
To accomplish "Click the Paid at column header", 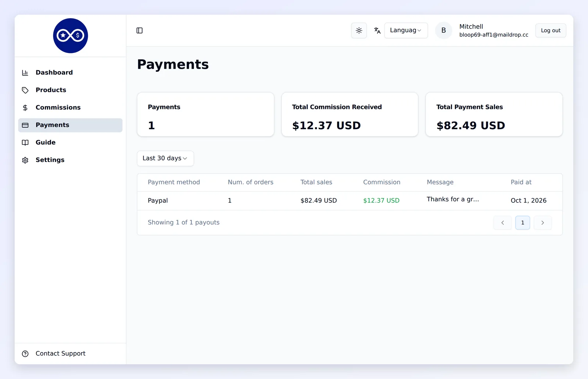I will click(x=521, y=182).
